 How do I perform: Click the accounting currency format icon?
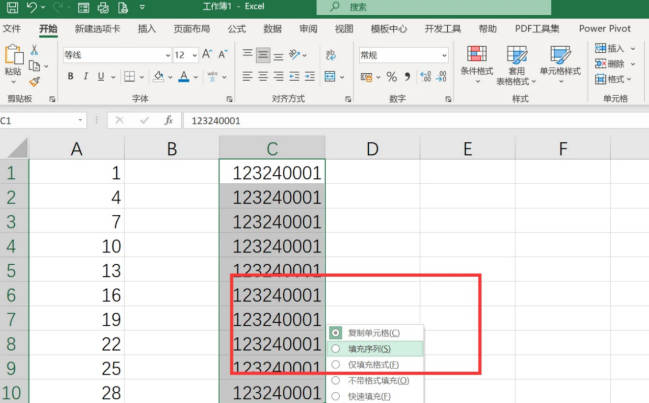(366, 77)
